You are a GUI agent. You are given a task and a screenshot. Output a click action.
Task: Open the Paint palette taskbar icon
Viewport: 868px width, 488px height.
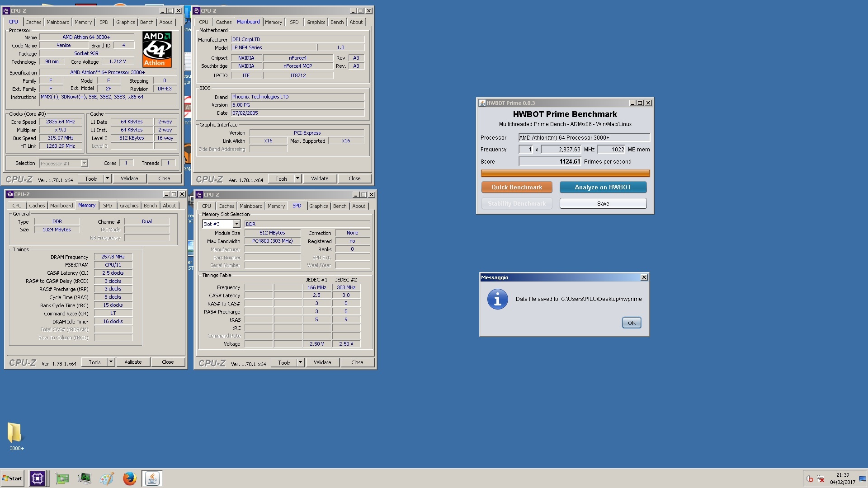point(107,478)
